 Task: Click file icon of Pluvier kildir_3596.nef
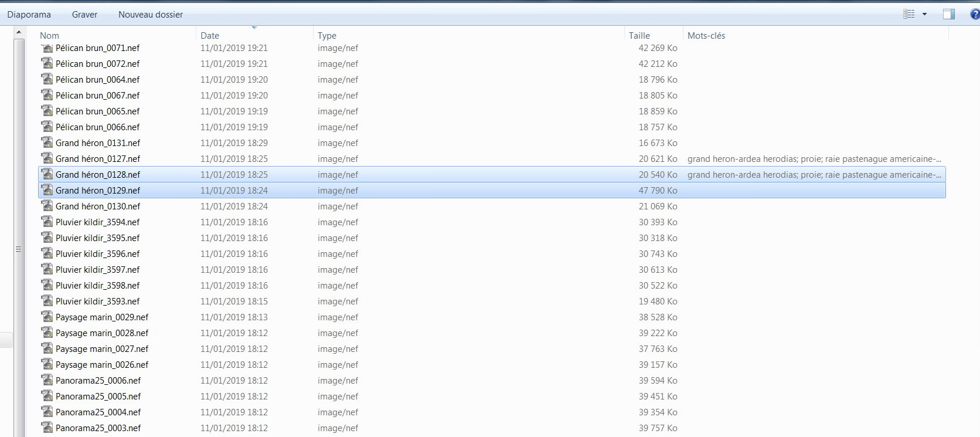tap(47, 253)
